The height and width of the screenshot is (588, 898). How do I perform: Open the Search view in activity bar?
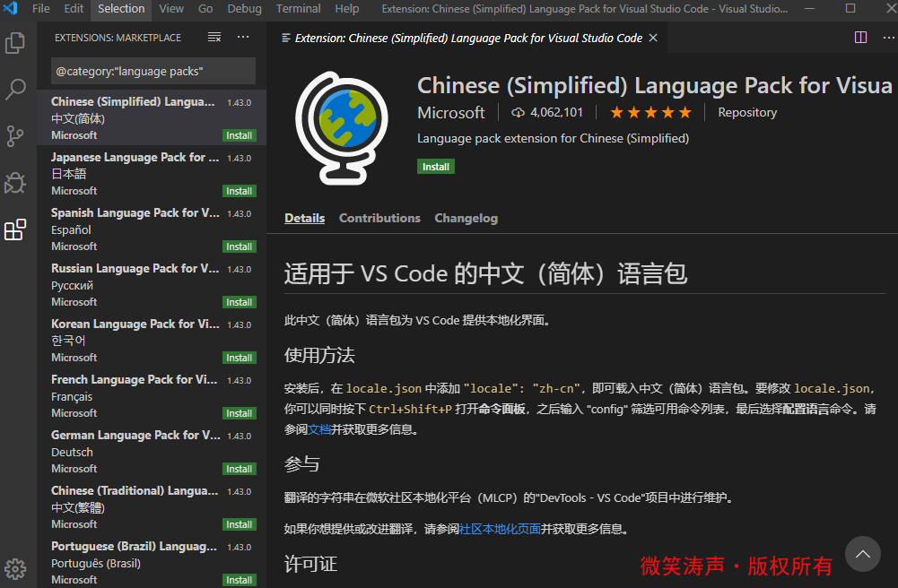tap(15, 90)
